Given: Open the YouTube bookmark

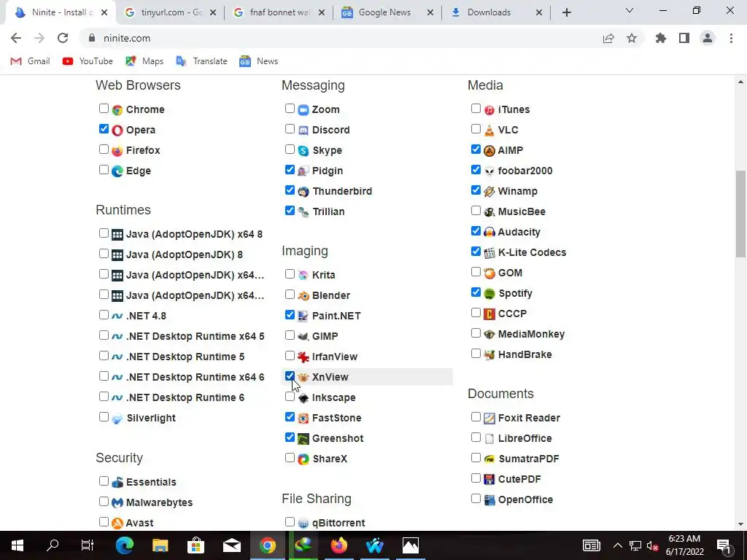Looking at the screenshot, I should coord(88,61).
